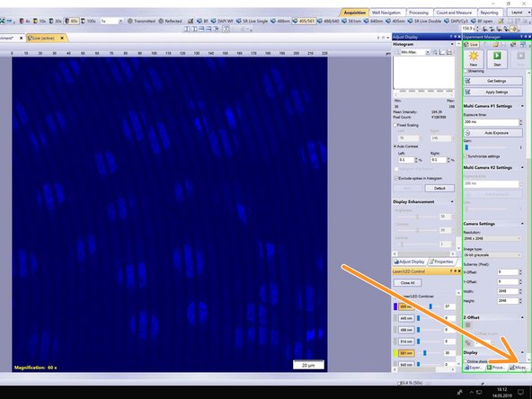
Task: Open the Resolution 2048 x 2048 dropdown
Action: (492, 238)
